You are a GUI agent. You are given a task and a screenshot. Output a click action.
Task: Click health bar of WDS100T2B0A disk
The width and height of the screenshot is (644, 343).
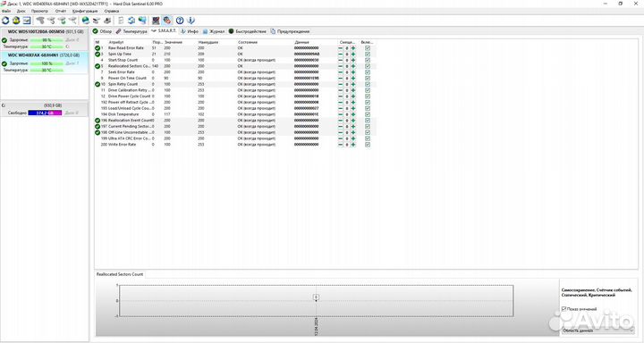click(x=47, y=40)
